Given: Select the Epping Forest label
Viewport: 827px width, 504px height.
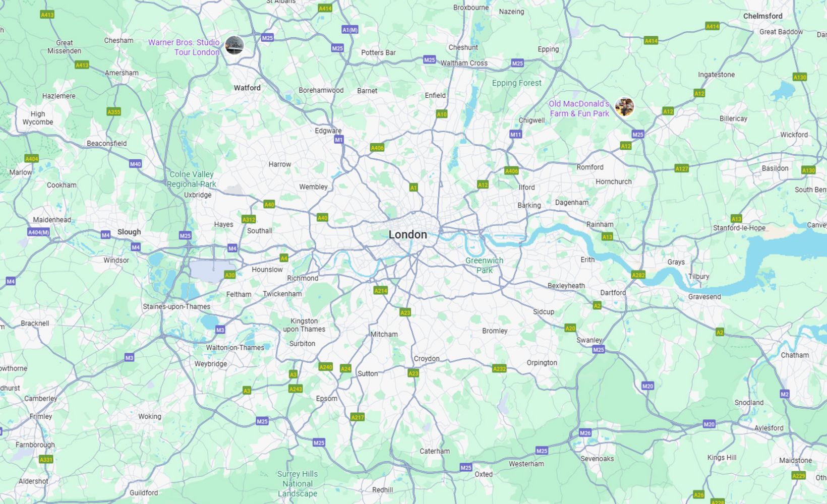Looking at the screenshot, I should 516,83.
